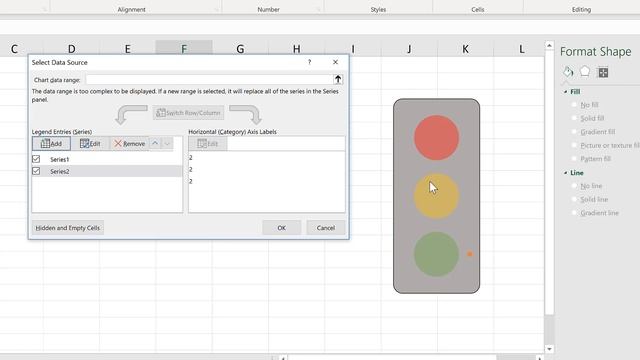Select No line radio option
640x360 pixels.
click(x=574, y=185)
